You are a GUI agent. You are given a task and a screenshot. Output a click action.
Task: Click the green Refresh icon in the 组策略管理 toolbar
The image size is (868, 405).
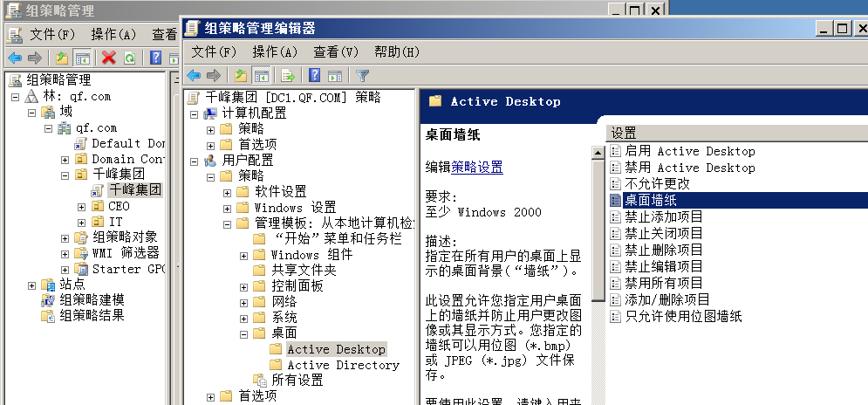129,58
